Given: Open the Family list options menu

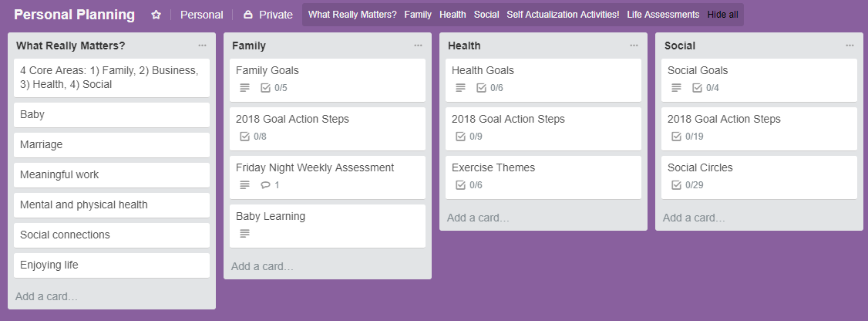Looking at the screenshot, I should click(418, 46).
